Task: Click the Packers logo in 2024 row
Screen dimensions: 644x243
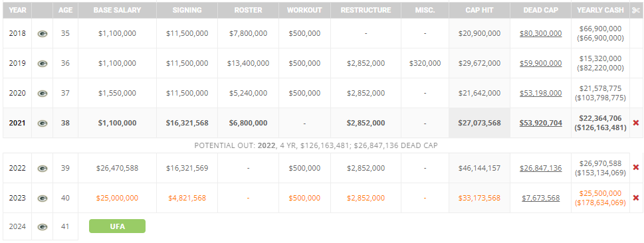Action: pos(43,226)
